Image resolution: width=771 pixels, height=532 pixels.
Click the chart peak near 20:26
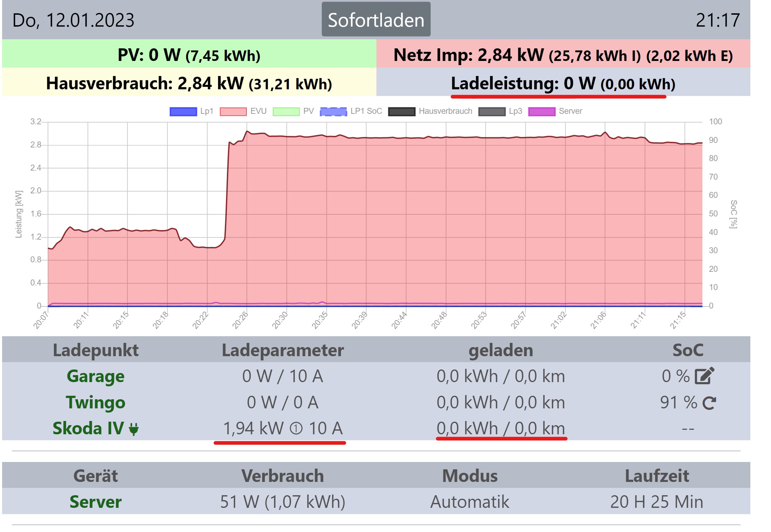tap(247, 132)
